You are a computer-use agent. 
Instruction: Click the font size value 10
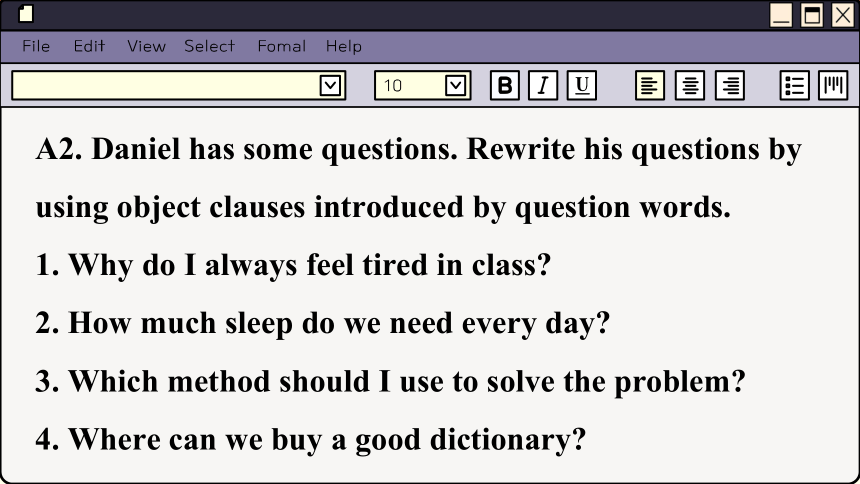click(x=393, y=86)
